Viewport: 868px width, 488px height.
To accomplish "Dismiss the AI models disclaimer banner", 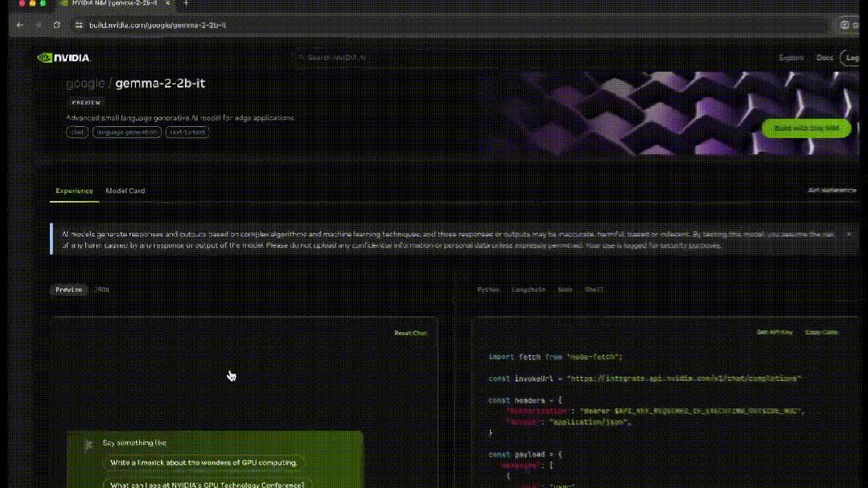I will tap(849, 235).
